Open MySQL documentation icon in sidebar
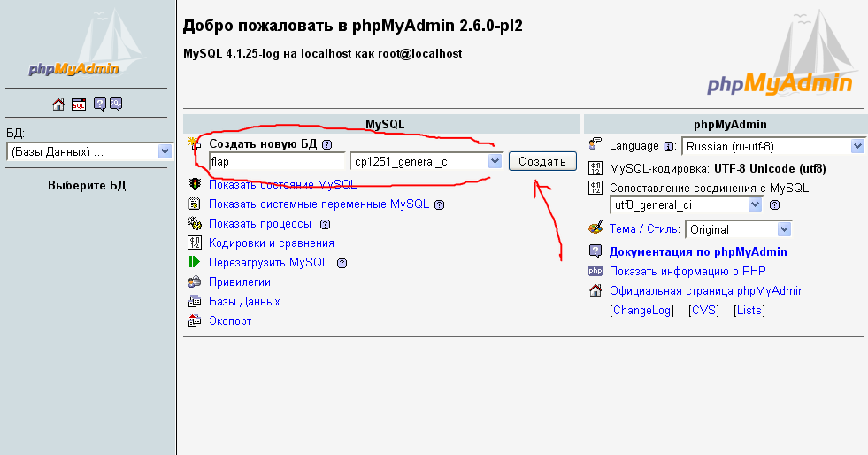Viewport: 868px width, 455px height. 116,104
